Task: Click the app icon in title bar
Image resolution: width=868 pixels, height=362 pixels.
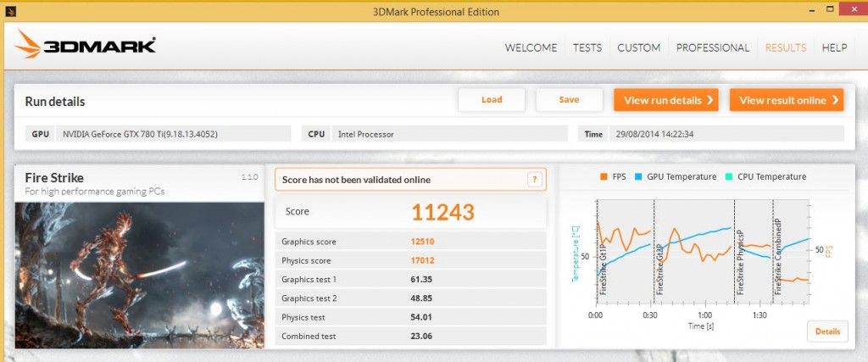Action: coord(10,10)
